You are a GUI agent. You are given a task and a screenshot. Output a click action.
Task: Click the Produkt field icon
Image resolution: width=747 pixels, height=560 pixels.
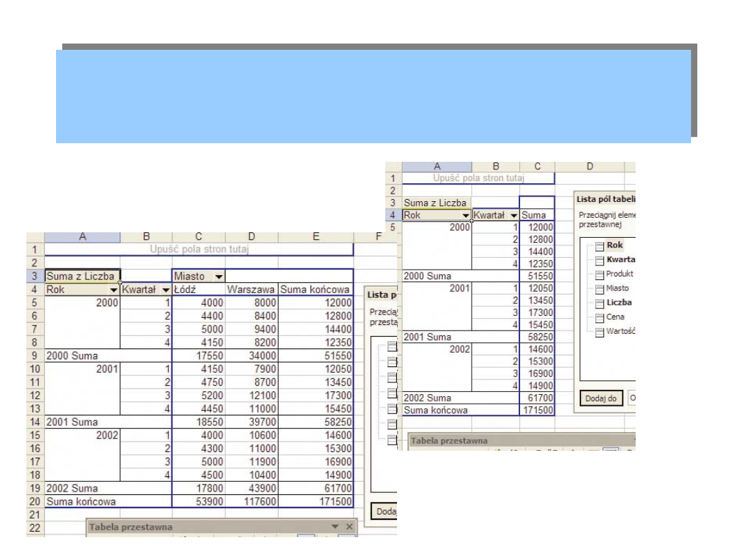(x=600, y=274)
